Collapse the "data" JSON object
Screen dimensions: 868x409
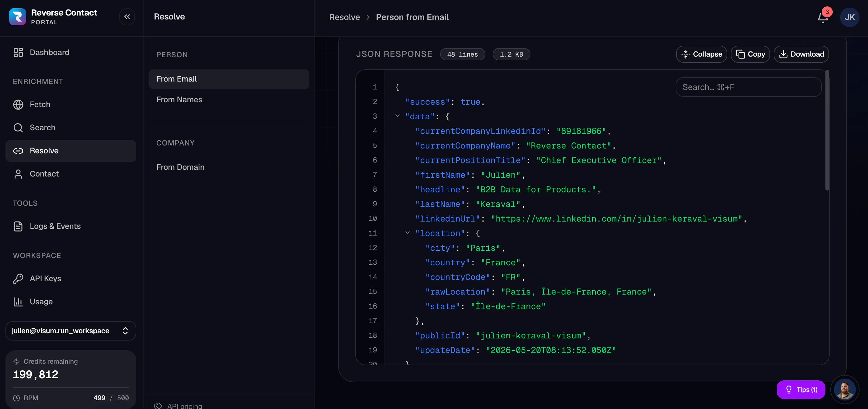(398, 116)
